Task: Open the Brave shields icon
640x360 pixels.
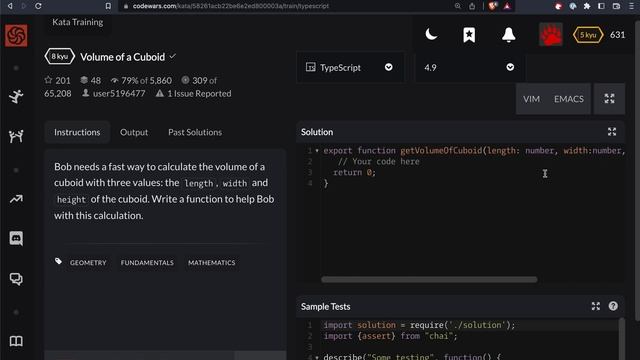Action: [x=493, y=6]
